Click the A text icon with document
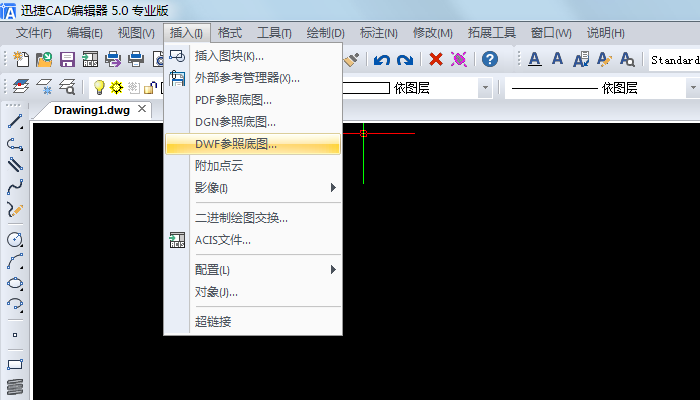This screenshot has height=400, width=700. (x=581, y=59)
